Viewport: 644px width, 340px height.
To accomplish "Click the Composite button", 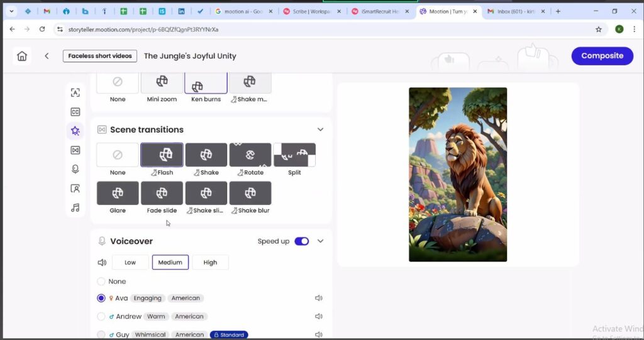I will 602,56.
